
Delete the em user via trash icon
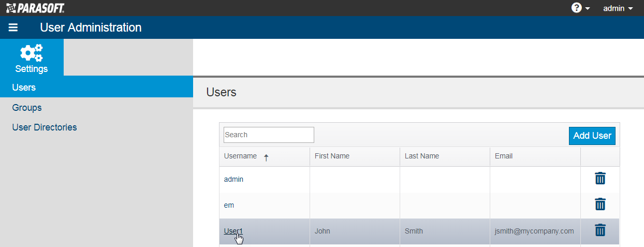(600, 204)
